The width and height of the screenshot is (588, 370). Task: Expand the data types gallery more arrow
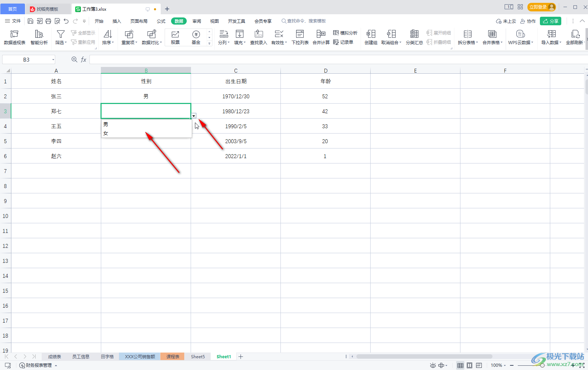pos(209,43)
